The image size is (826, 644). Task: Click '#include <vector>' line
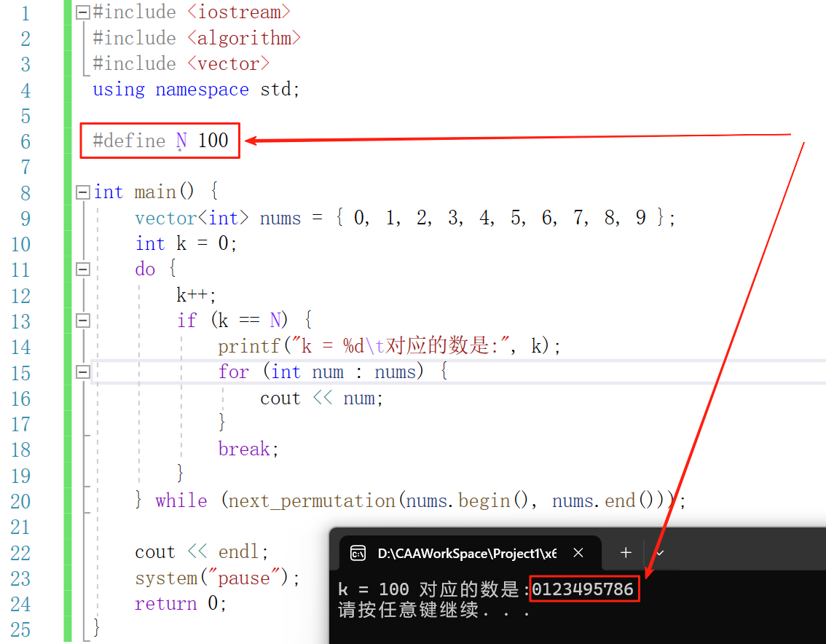coord(181,64)
